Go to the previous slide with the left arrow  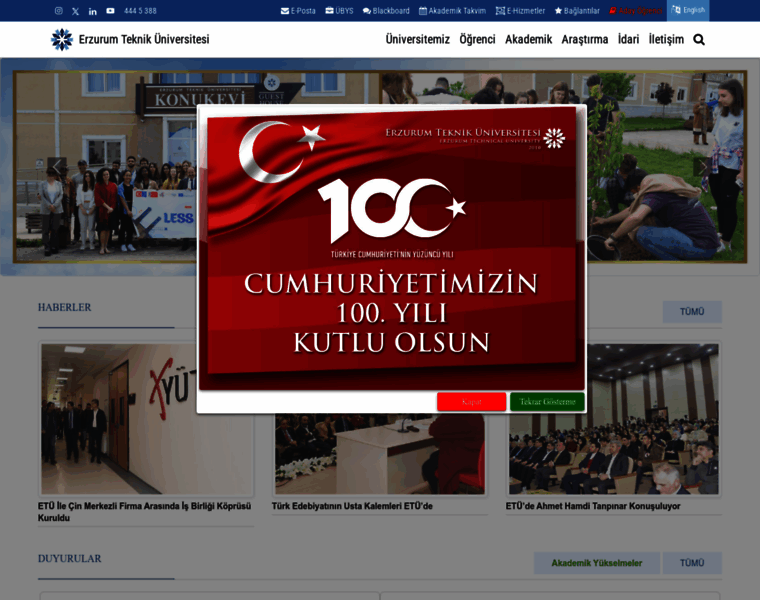[x=57, y=166]
